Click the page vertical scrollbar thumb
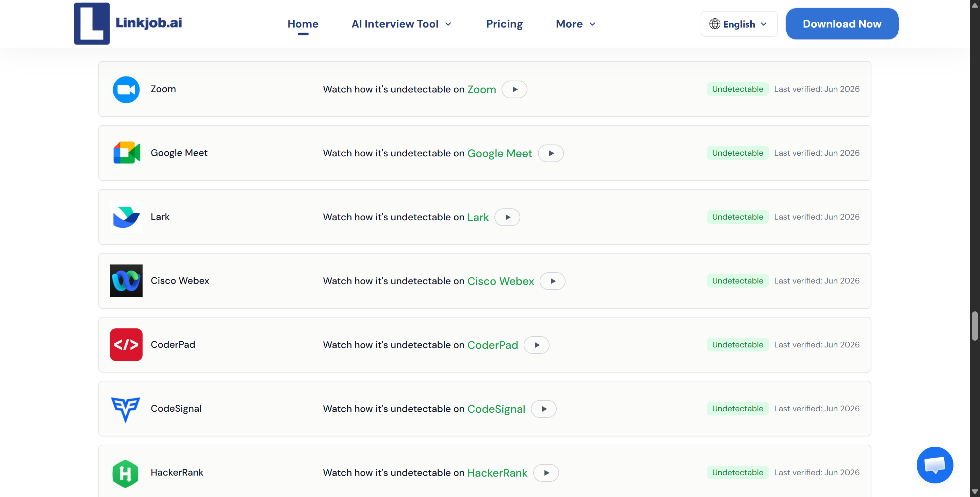980x497 pixels. tap(974, 326)
